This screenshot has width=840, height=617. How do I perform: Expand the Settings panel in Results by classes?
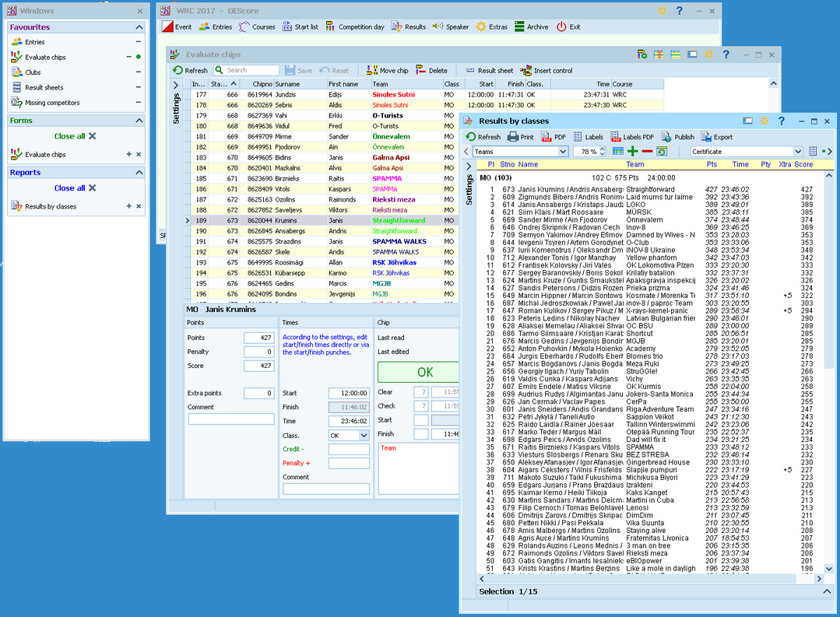(469, 167)
